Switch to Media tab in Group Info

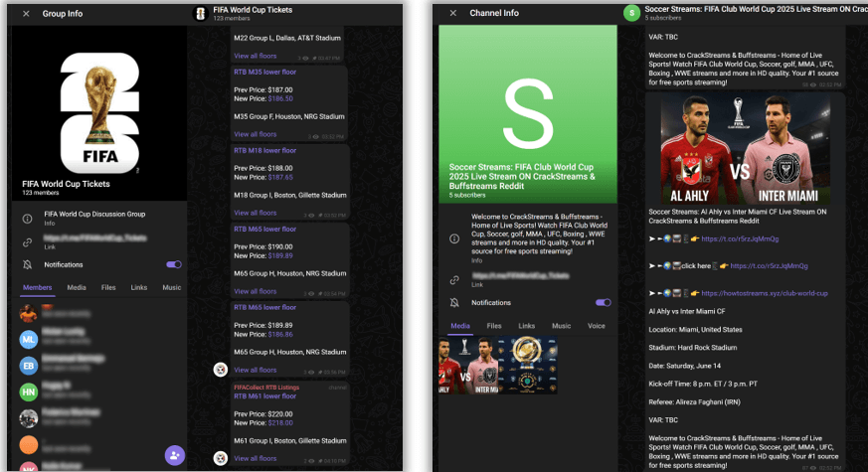pos(77,288)
